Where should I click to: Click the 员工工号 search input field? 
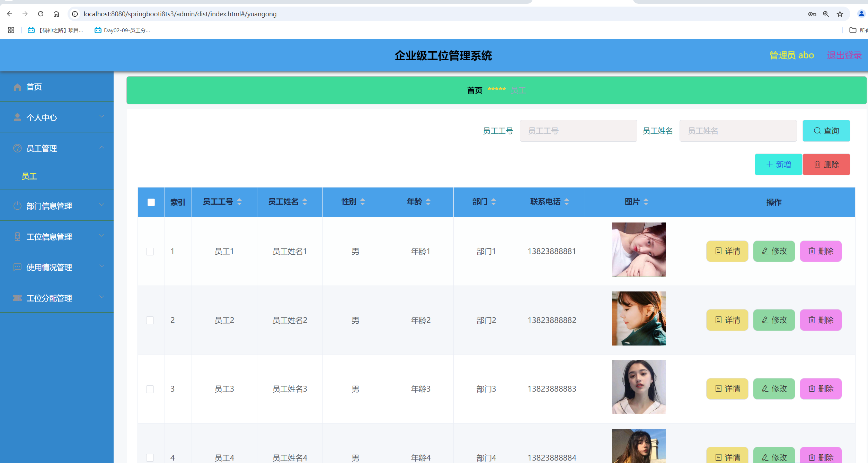click(x=578, y=131)
